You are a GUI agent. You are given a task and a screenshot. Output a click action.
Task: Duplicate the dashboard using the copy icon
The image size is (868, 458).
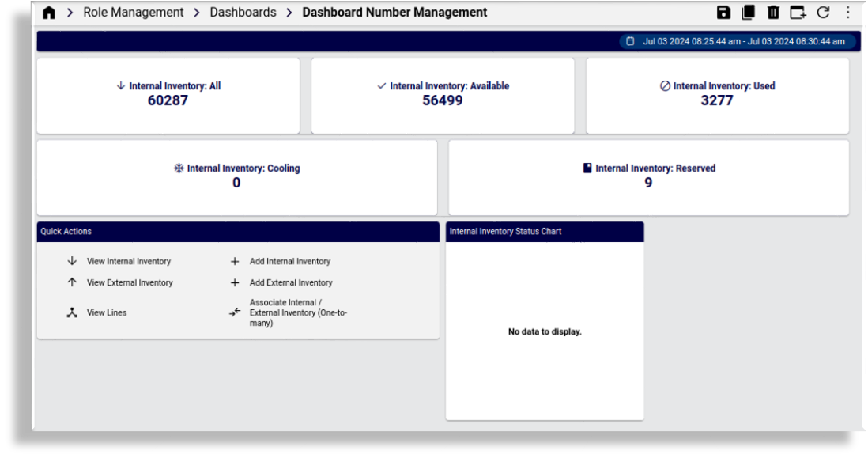pos(749,12)
